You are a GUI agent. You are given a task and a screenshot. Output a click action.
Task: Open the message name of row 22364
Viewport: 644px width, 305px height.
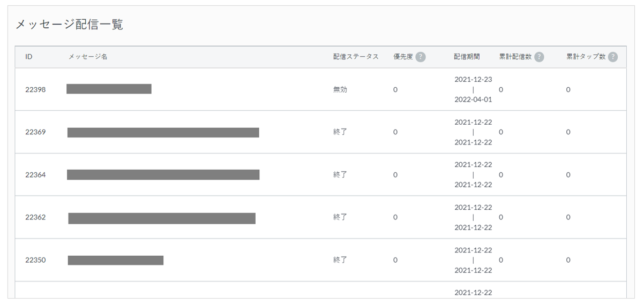[x=163, y=175]
